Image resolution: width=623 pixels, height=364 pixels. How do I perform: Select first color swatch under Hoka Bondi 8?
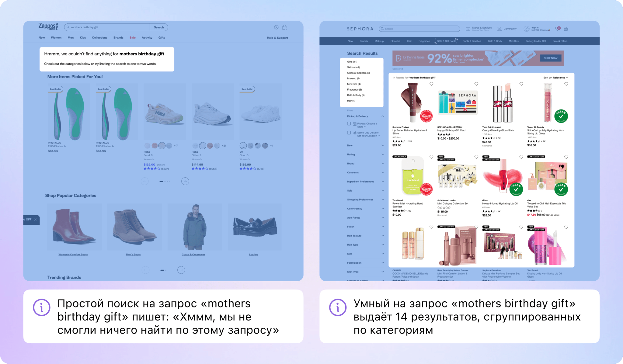[147, 146]
